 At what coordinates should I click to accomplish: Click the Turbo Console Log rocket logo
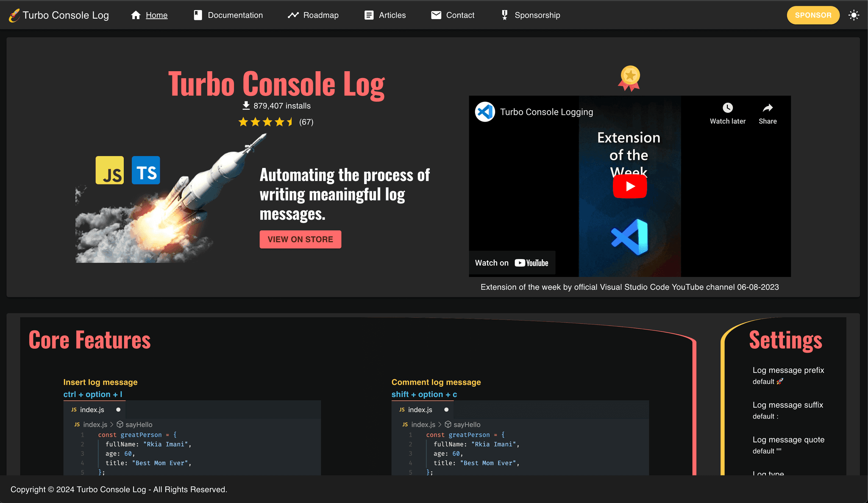(x=14, y=15)
